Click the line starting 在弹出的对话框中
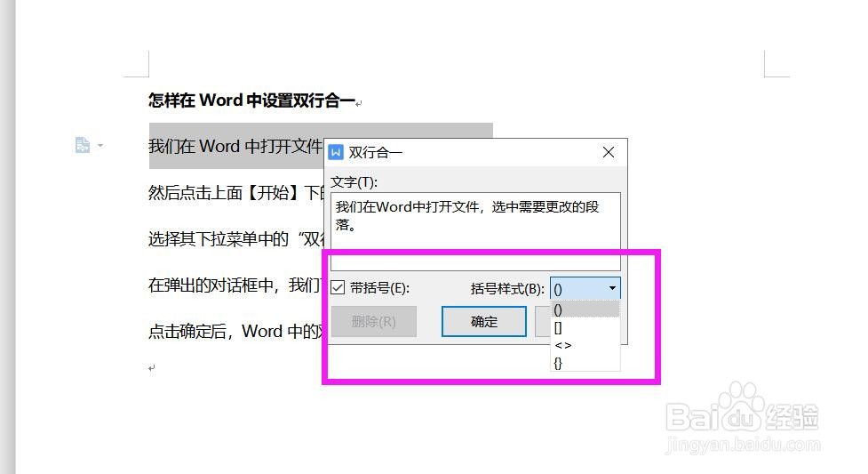The height and width of the screenshot is (474, 868). (236, 285)
